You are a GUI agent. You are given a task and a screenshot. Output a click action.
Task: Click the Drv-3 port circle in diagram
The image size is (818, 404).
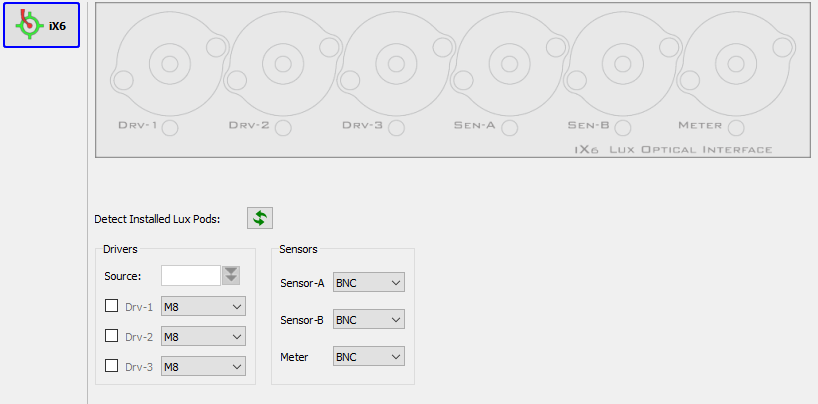tap(397, 127)
